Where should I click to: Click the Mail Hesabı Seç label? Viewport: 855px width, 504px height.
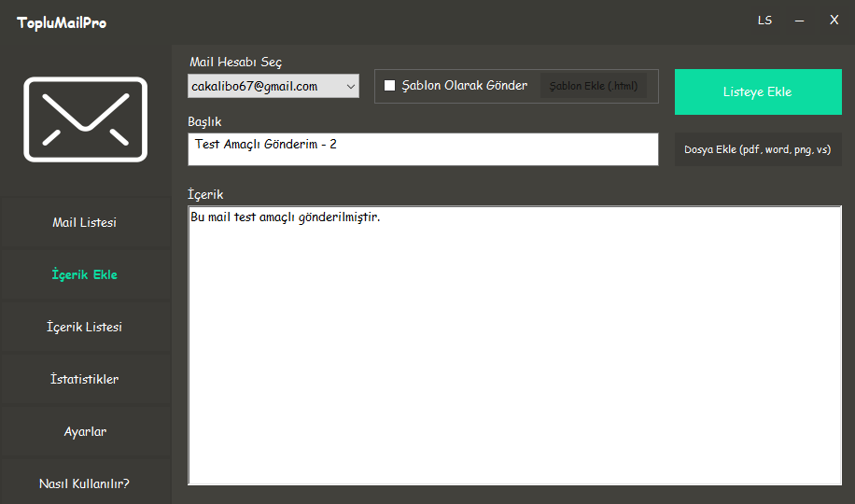(235, 63)
